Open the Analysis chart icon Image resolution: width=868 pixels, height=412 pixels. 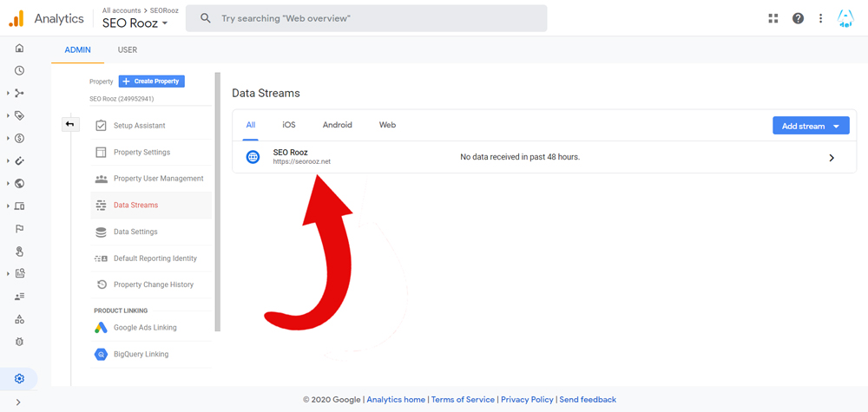point(19,273)
